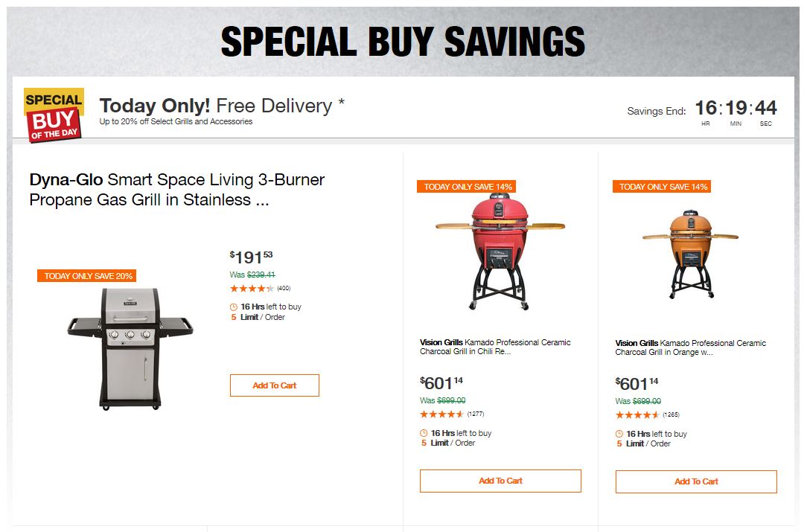Screen dimensions: 807x532
Task: Open the (400) reviews count for Dyna-Glo
Action: click(284, 289)
